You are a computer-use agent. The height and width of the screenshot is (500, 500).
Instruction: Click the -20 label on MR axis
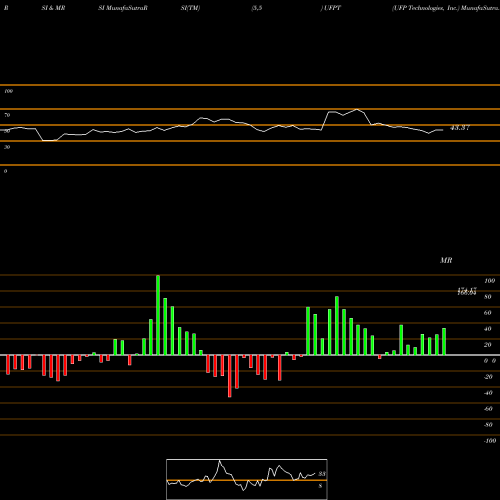[x=488, y=377]
